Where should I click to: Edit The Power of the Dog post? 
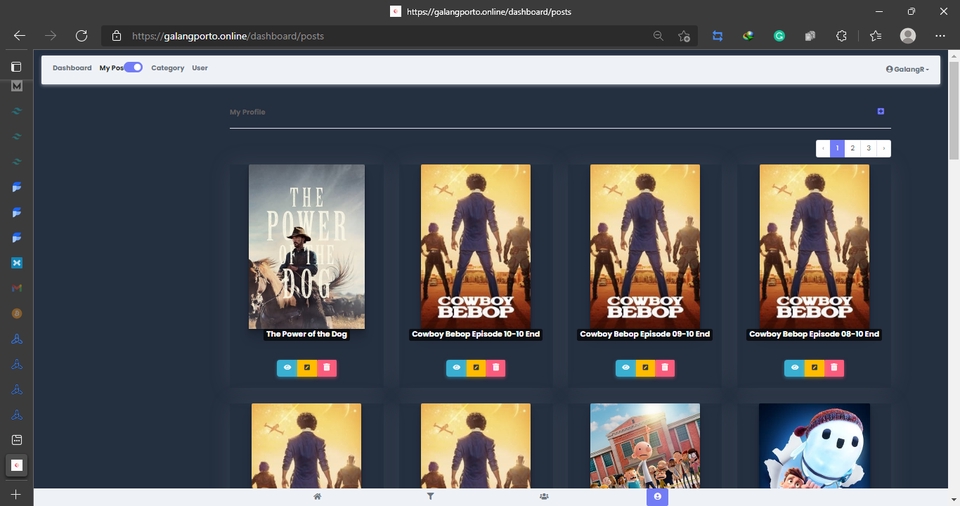[x=307, y=368]
